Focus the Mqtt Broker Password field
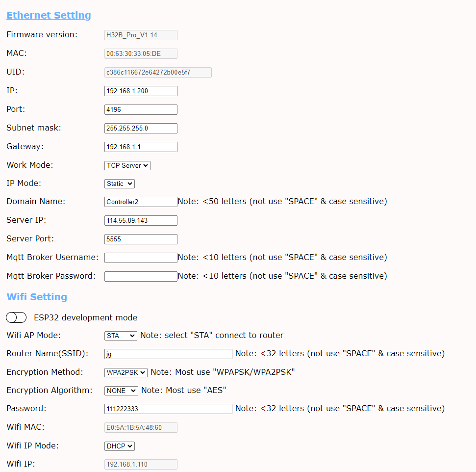This screenshot has width=476, height=472. click(x=141, y=277)
